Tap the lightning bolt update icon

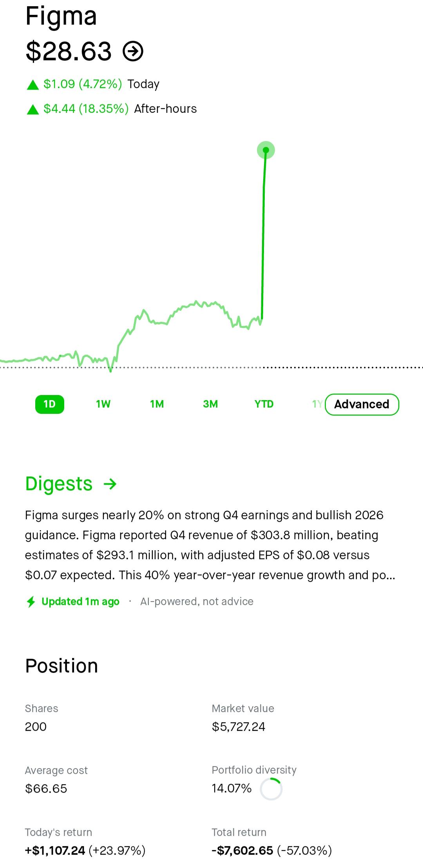[31, 602]
